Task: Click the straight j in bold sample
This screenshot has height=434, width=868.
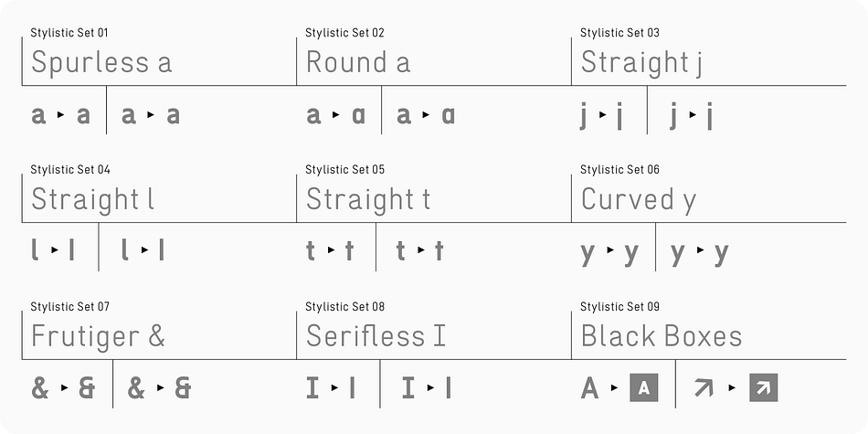Action: tap(619, 117)
